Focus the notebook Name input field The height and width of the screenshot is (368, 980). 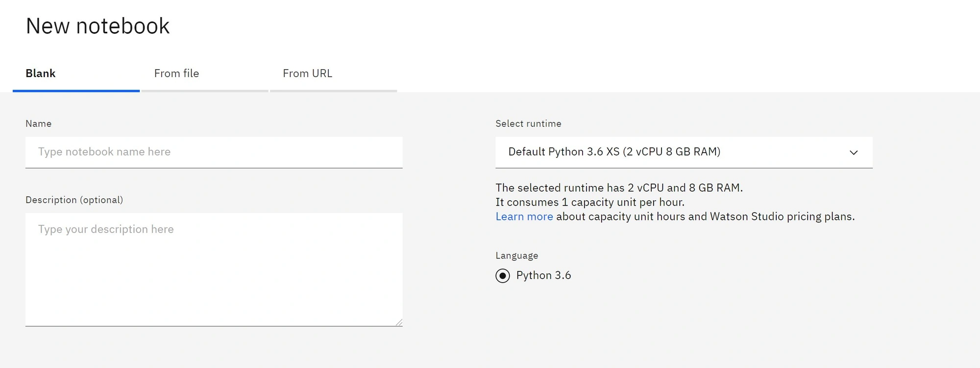pos(214,152)
